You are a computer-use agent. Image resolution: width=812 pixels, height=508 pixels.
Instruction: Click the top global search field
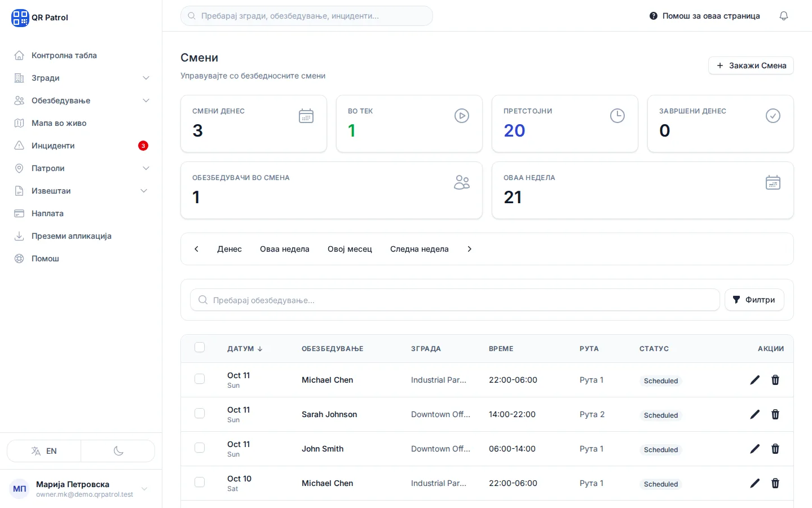coord(307,16)
